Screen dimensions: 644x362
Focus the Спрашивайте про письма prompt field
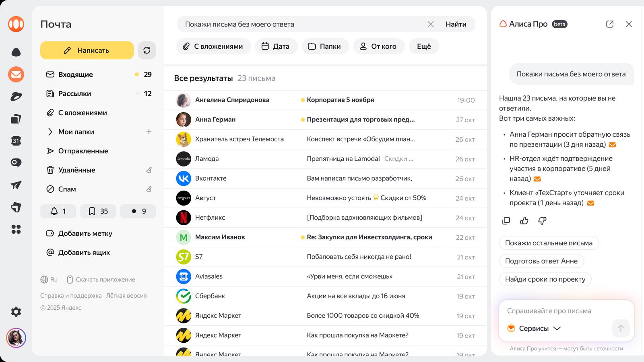566,311
